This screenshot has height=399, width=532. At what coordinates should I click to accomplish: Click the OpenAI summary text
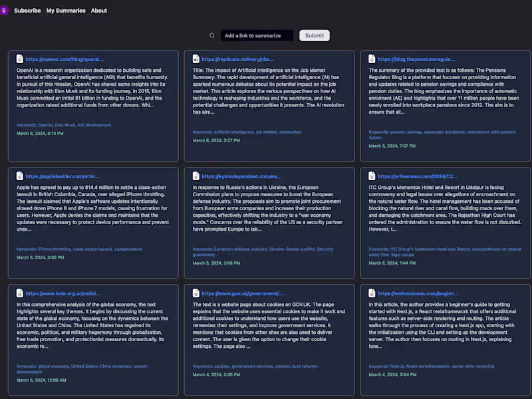click(x=92, y=88)
